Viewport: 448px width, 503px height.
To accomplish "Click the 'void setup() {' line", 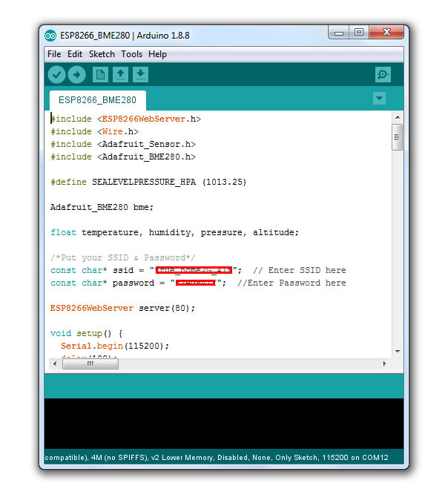I will pyautogui.click(x=87, y=334).
